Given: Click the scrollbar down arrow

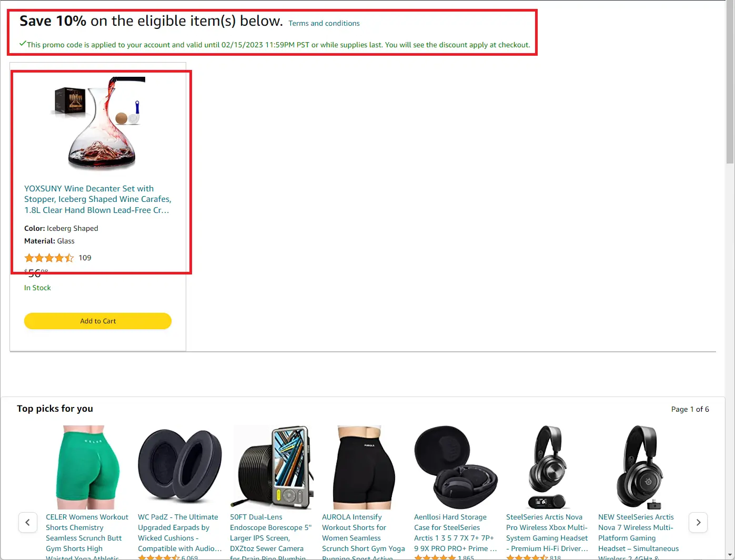Looking at the screenshot, I should [730, 555].
